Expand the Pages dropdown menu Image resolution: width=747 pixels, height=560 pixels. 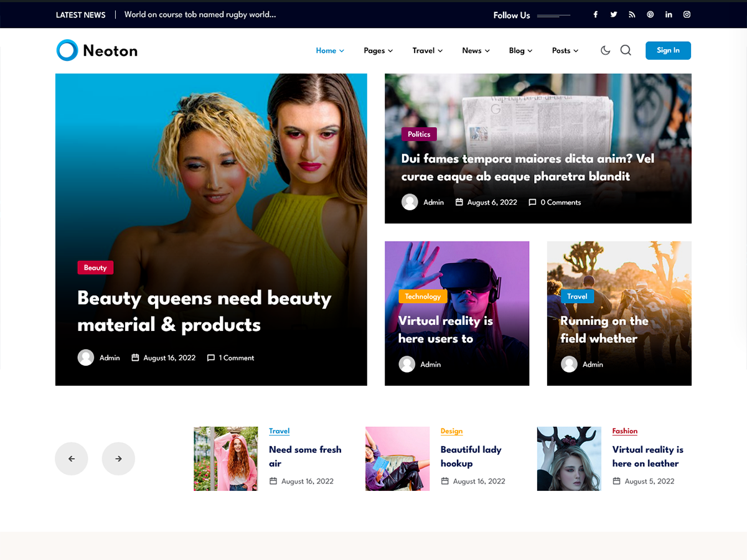378,50
